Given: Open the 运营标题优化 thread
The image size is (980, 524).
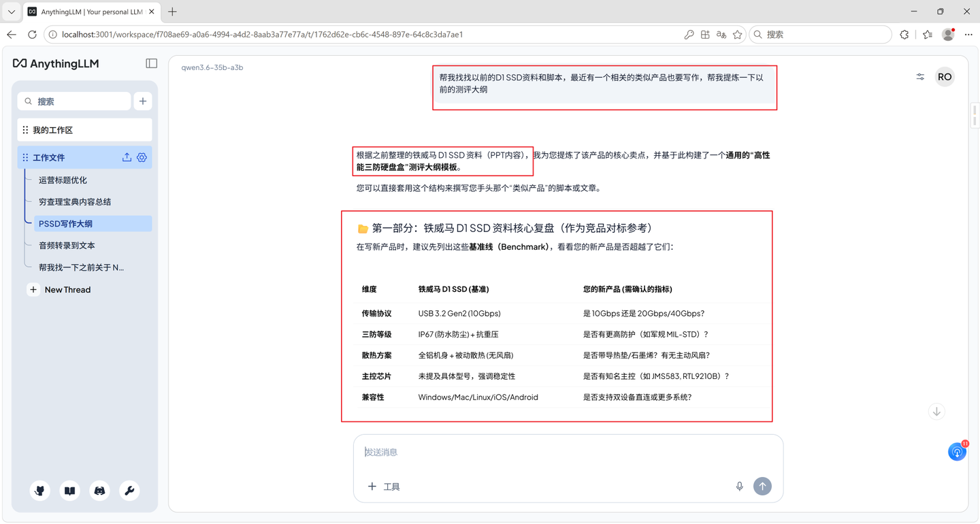Looking at the screenshot, I should click(x=63, y=180).
